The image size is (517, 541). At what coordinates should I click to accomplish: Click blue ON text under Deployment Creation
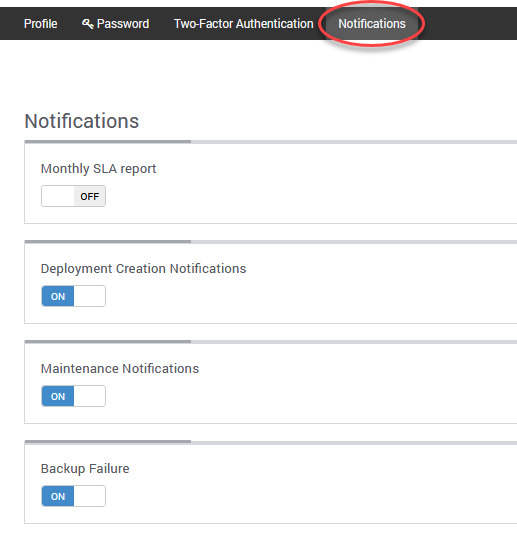click(x=58, y=296)
